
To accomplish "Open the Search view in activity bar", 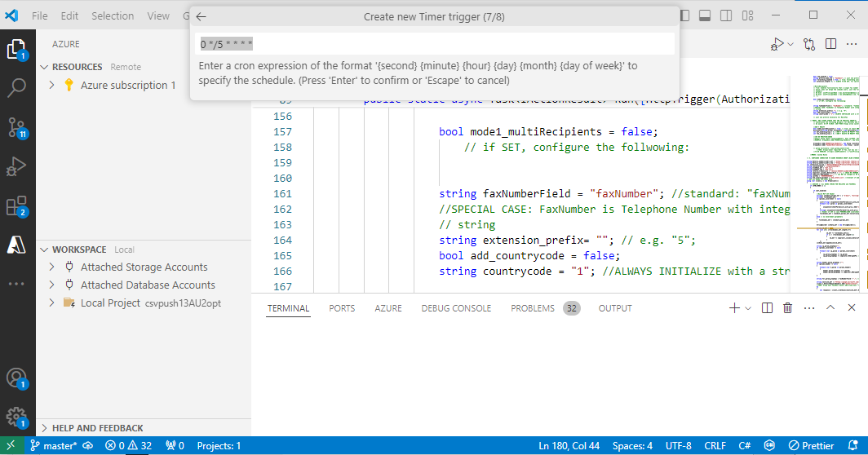I will [x=17, y=88].
